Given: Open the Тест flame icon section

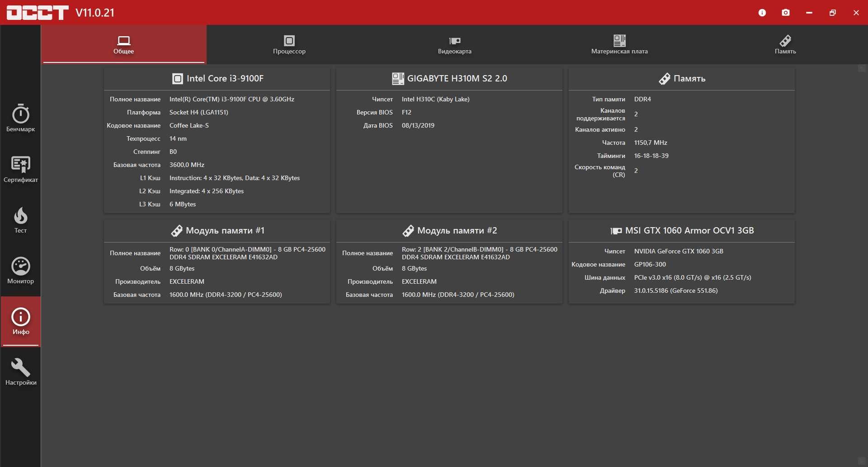Looking at the screenshot, I should 20,220.
